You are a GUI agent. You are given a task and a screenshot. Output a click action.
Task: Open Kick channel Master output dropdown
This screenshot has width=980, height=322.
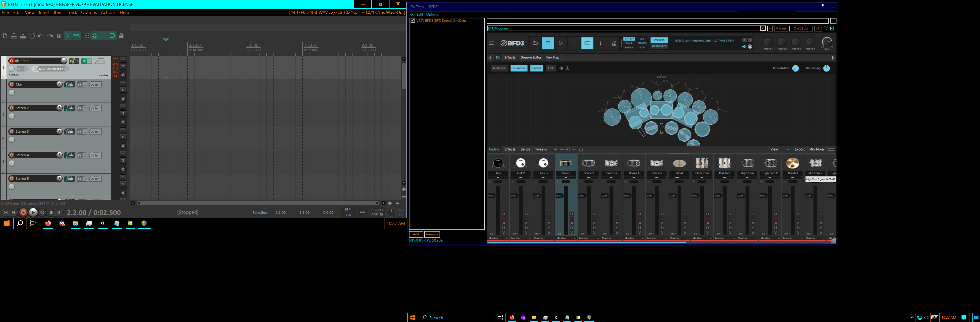pos(498,238)
